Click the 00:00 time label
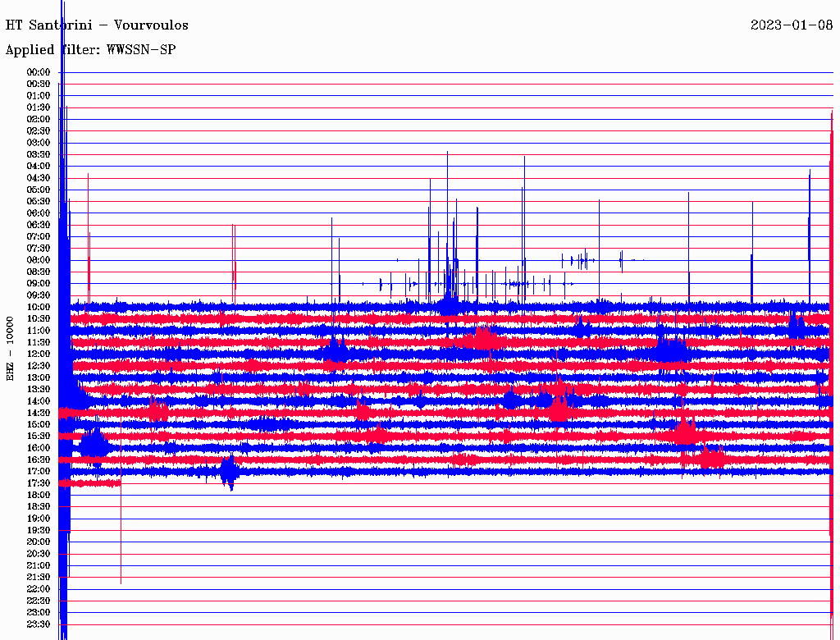This screenshot has height=640, width=840. [39, 72]
